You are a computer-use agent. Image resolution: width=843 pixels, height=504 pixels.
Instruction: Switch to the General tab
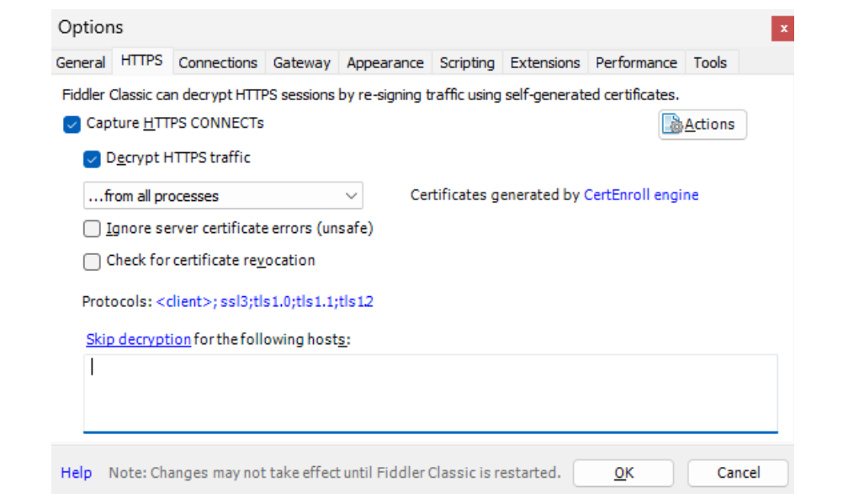pyautogui.click(x=81, y=62)
